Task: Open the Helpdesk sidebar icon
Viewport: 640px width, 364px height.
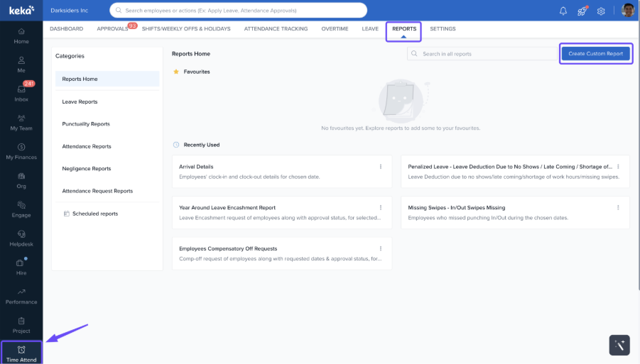Action: (21, 238)
